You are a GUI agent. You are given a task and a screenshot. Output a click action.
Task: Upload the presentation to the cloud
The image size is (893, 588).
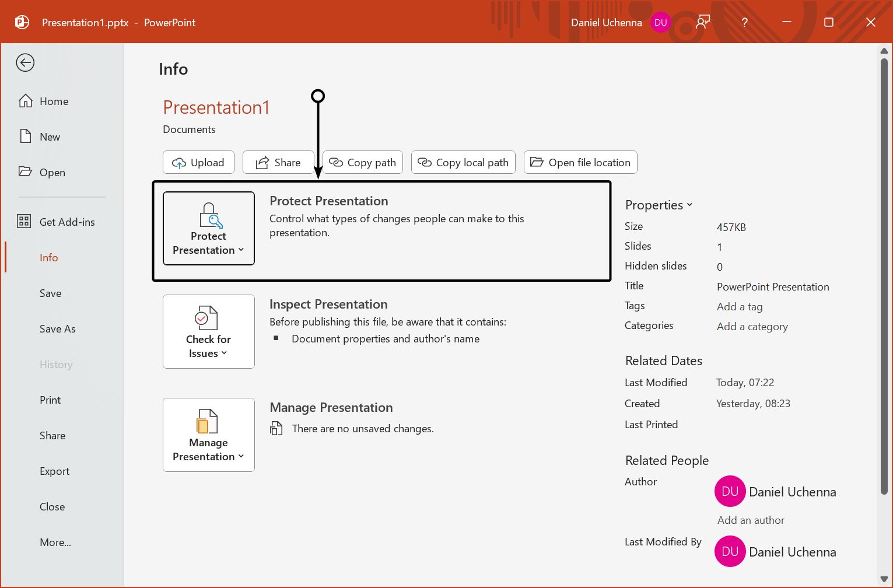click(198, 162)
